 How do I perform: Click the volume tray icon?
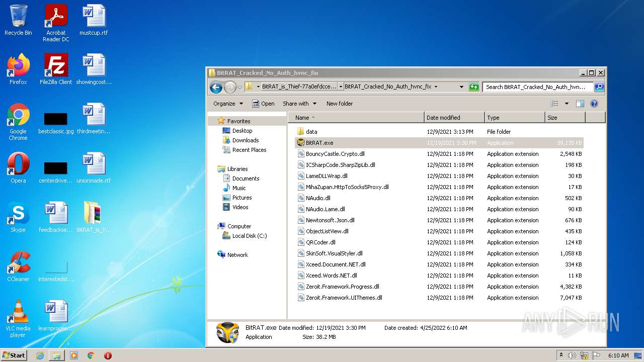[x=572, y=355]
